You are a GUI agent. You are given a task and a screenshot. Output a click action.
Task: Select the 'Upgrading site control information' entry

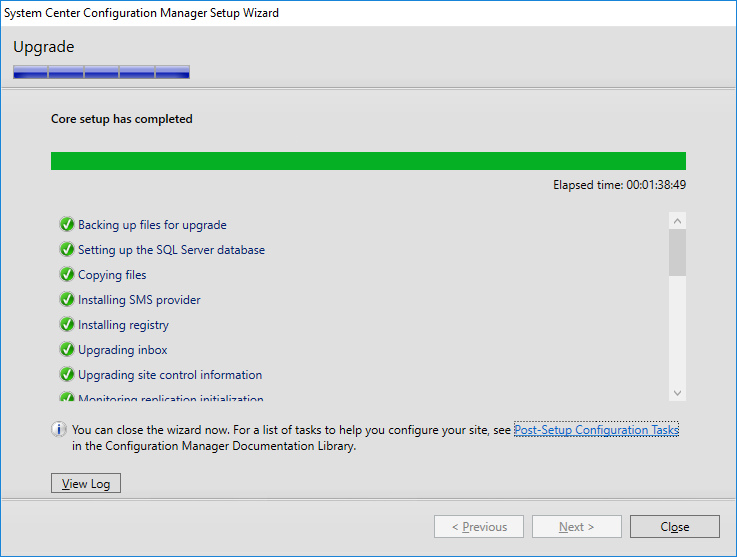(x=170, y=375)
